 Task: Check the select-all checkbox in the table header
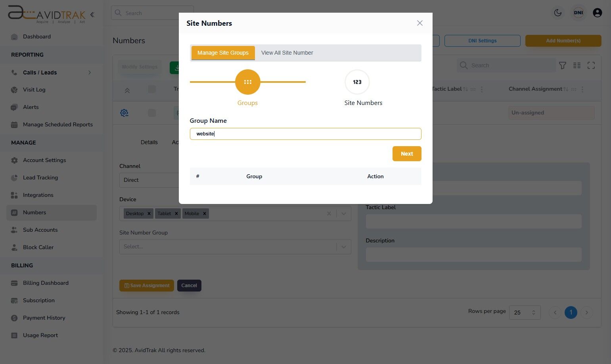coord(152,90)
